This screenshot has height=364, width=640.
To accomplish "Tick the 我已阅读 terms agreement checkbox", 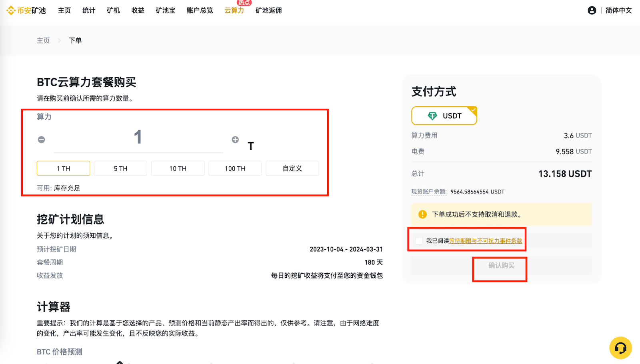I will point(419,241).
